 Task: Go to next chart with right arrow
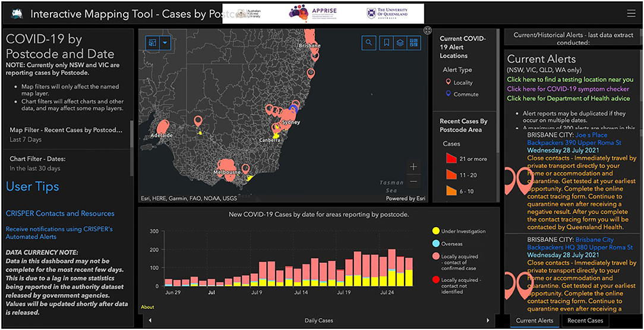click(488, 320)
